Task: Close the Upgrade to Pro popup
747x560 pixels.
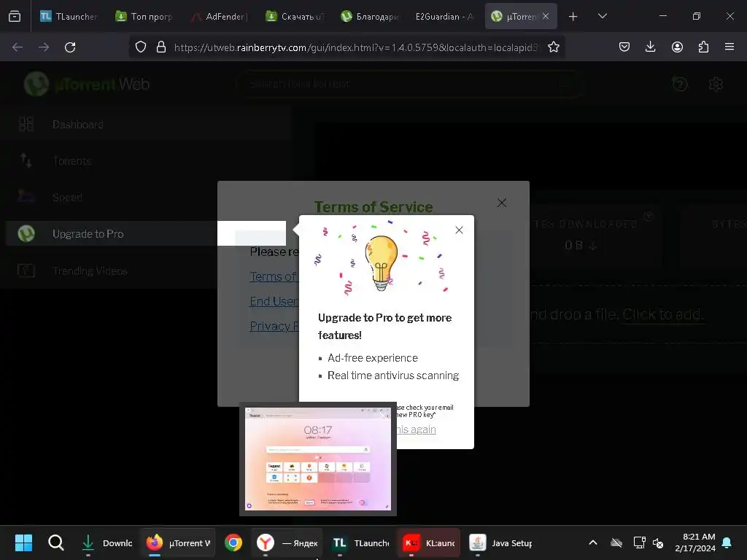Action: tap(459, 230)
